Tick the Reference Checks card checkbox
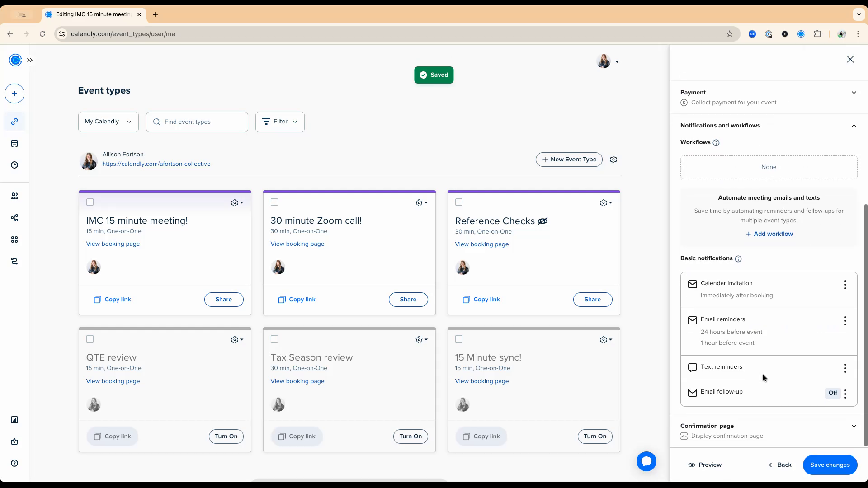 (x=459, y=202)
